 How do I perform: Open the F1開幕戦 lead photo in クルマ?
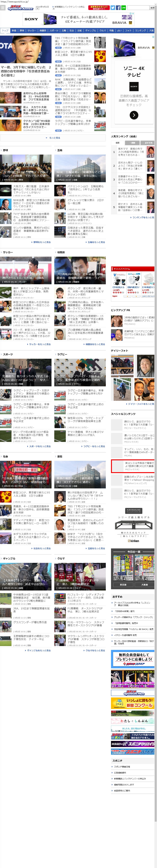tap(80, 577)
